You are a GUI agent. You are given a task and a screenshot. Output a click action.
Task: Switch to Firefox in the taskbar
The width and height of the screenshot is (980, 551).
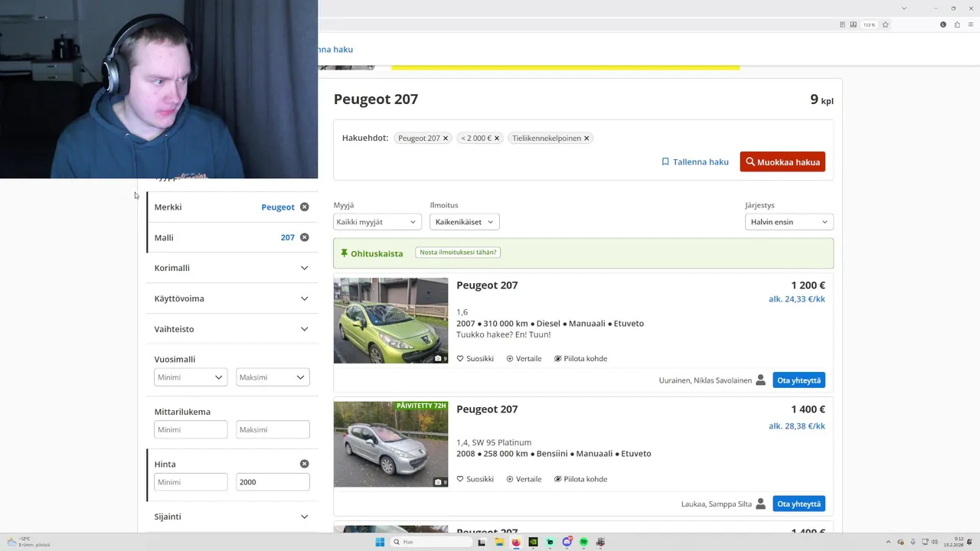point(516,542)
